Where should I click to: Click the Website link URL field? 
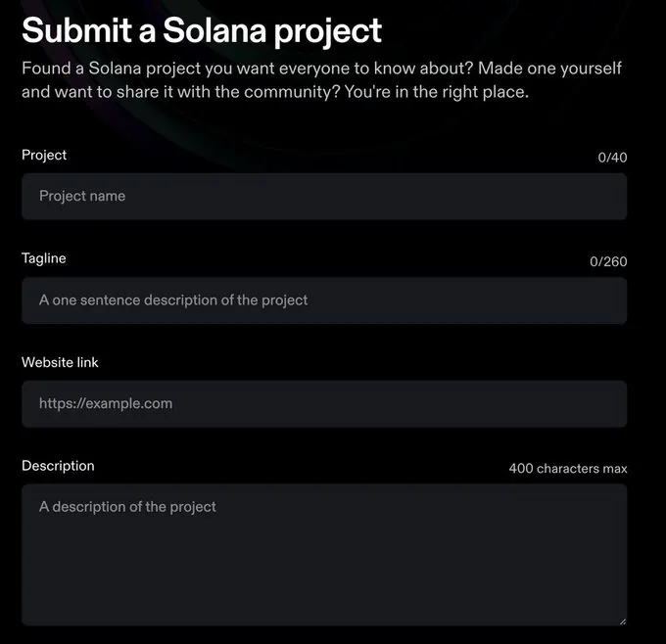(323, 403)
